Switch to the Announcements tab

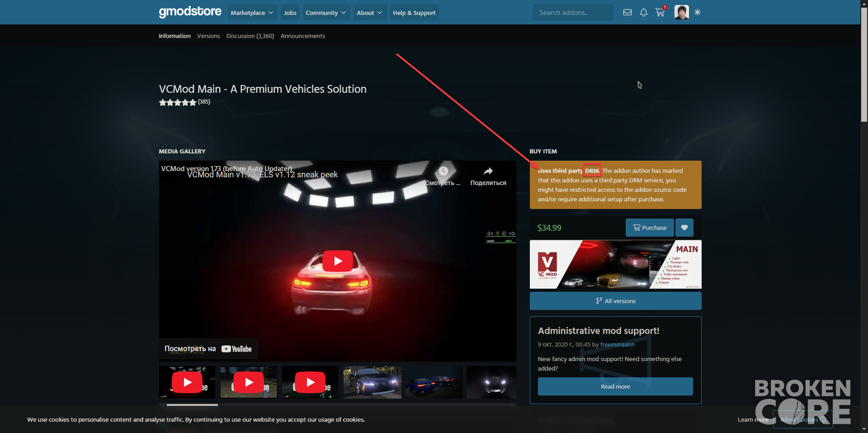(x=303, y=36)
